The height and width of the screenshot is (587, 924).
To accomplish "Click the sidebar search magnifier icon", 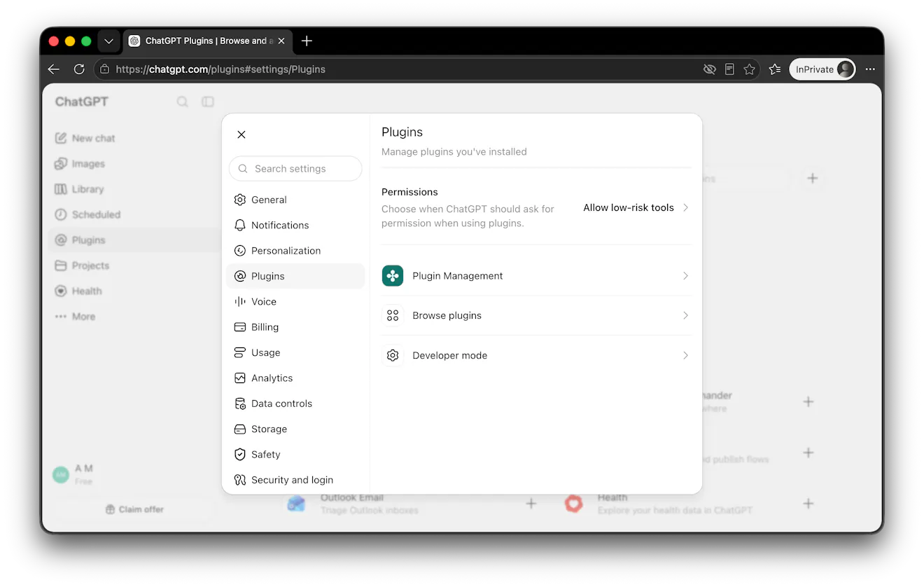I will coord(182,102).
